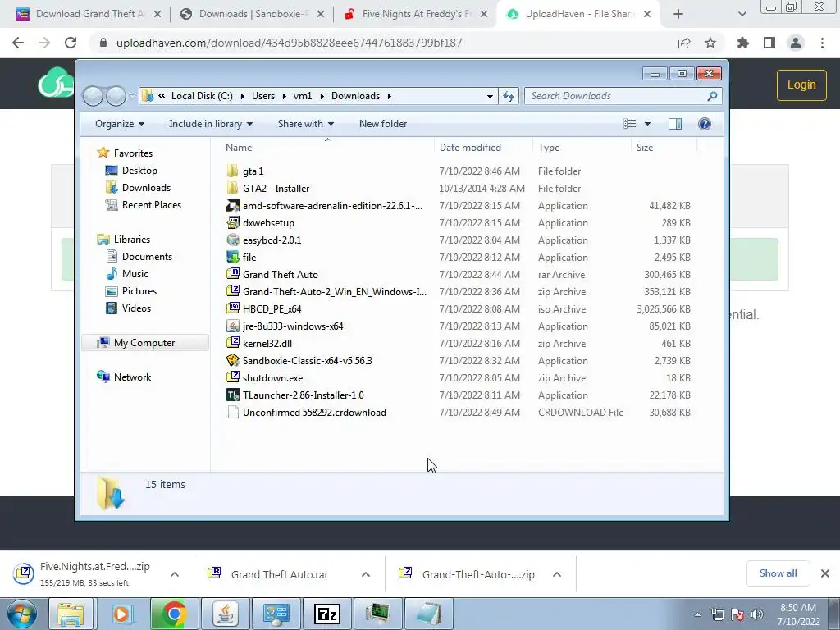Click the Login button on UploadHaven
The height and width of the screenshot is (630, 840).
point(801,84)
